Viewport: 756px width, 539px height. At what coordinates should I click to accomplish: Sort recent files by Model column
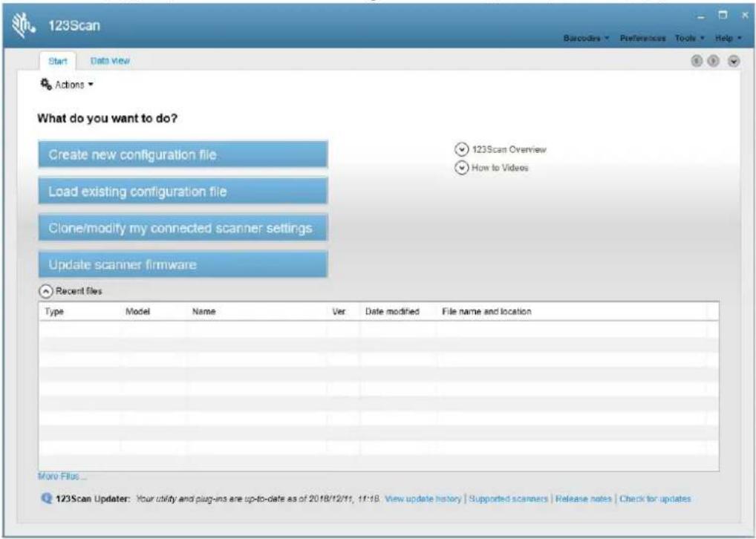(153, 311)
